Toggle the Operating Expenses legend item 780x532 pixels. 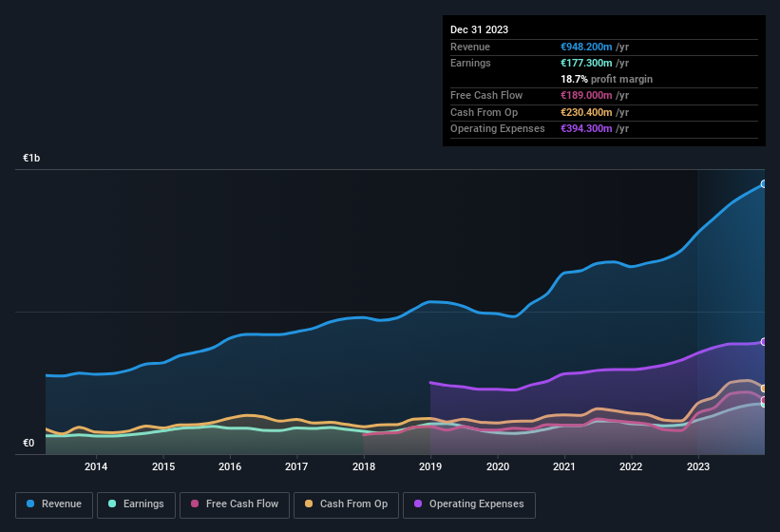pos(468,504)
